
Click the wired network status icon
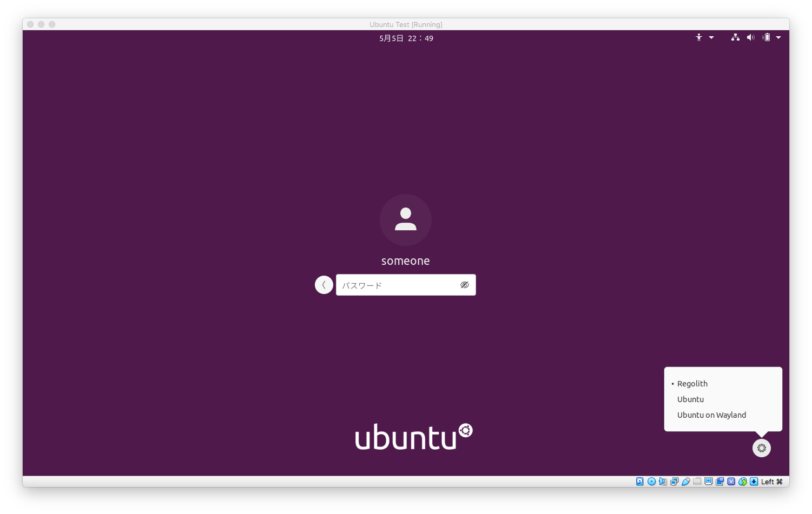coord(735,37)
